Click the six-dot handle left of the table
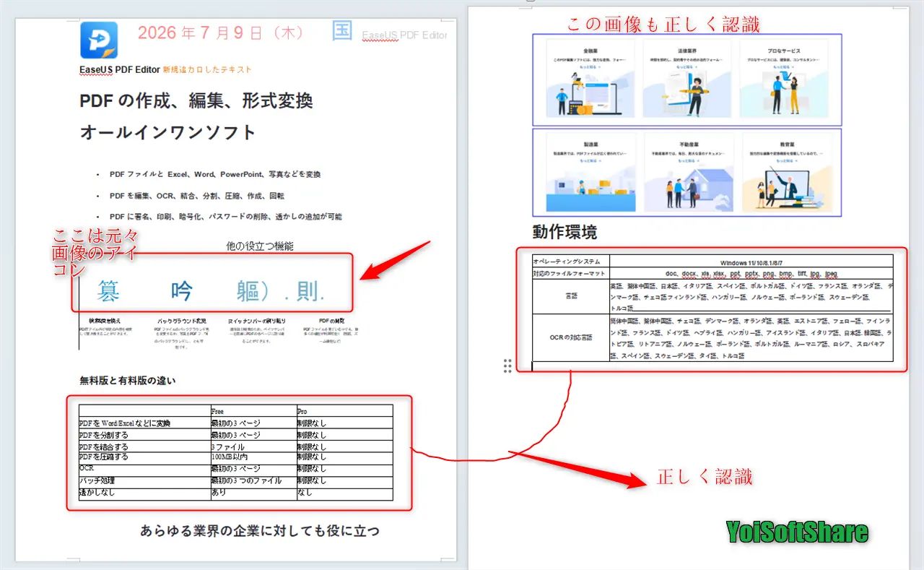The image size is (924, 570). (507, 366)
